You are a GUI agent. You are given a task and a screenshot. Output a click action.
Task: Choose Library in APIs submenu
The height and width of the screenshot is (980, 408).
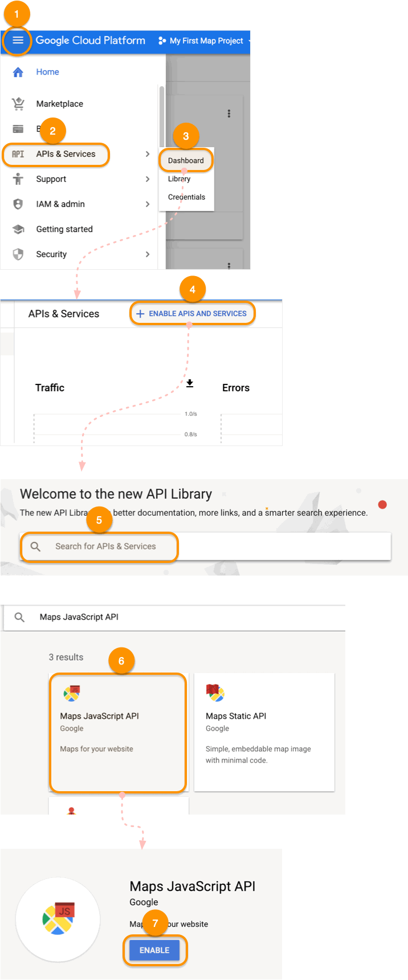[179, 179]
